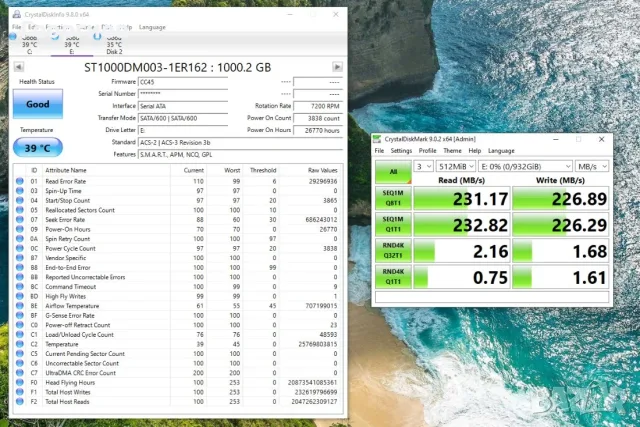640x427 pixels.
Task: Click the status circle for Read Error Rate
Action: pyautogui.click(x=20, y=181)
